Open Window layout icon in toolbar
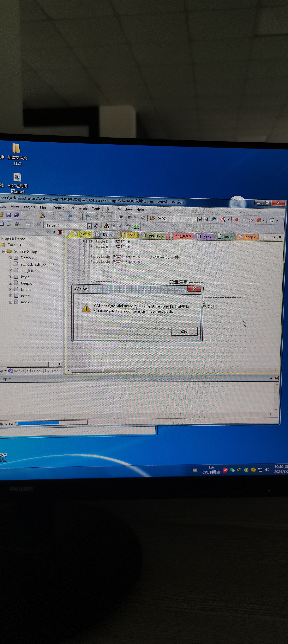The image size is (288, 644). click(x=272, y=220)
